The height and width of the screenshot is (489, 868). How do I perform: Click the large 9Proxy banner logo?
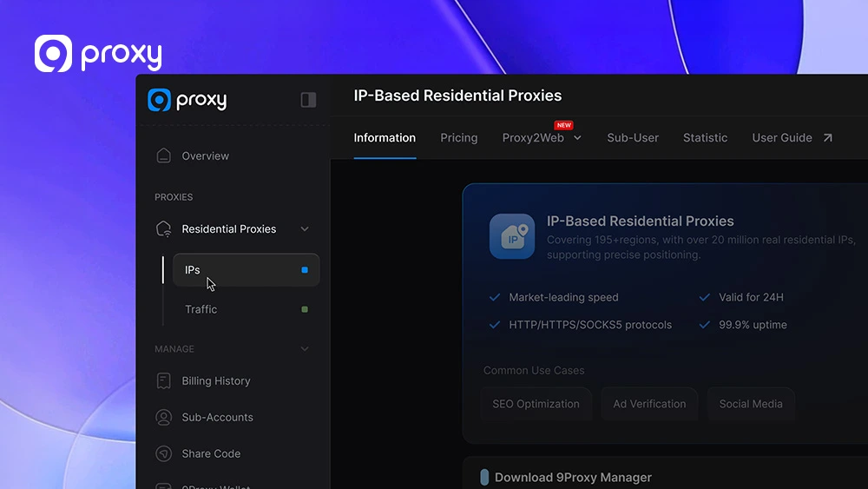(x=98, y=54)
